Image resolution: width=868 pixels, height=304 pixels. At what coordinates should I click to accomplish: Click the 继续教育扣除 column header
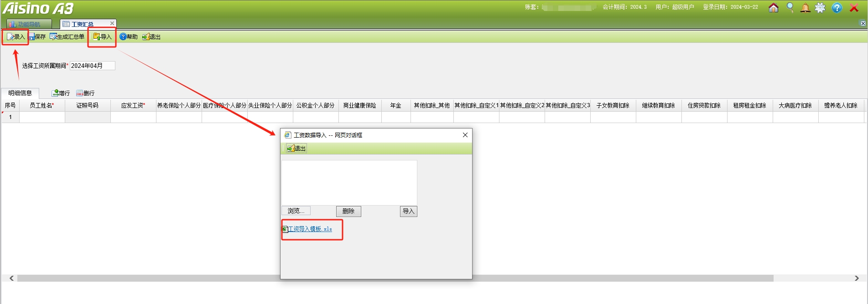(x=659, y=105)
